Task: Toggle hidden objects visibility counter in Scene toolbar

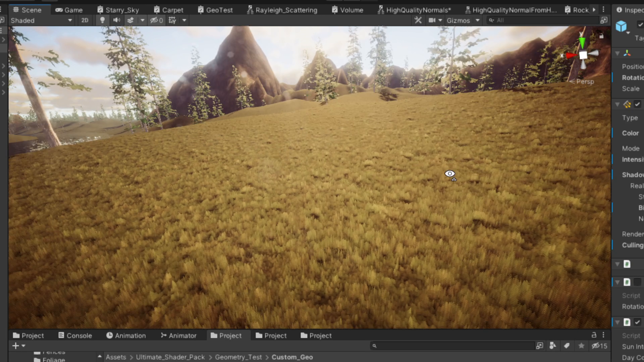Action: tap(157, 20)
